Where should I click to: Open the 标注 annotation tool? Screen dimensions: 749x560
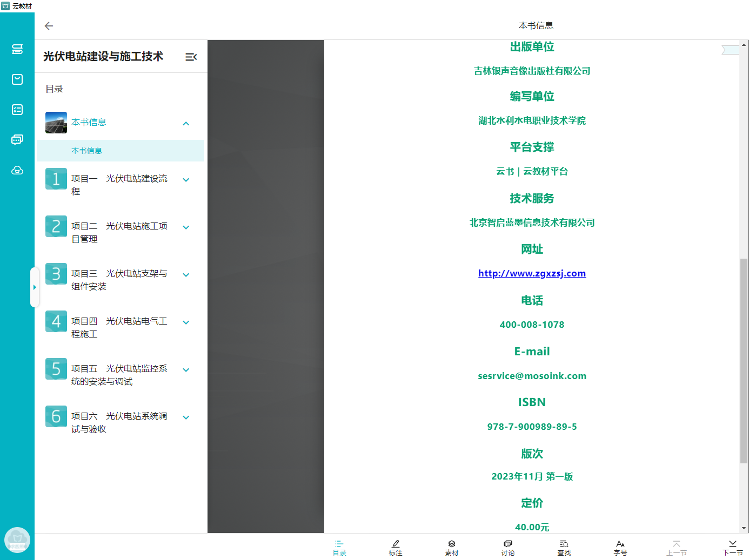396,548
